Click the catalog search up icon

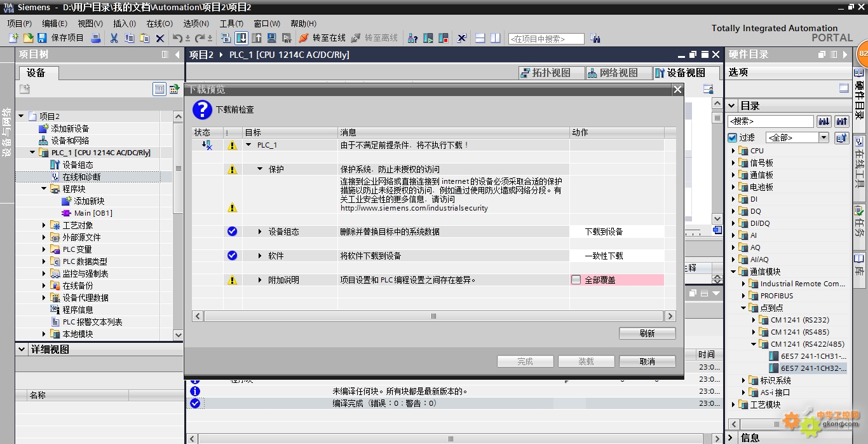pos(842,121)
